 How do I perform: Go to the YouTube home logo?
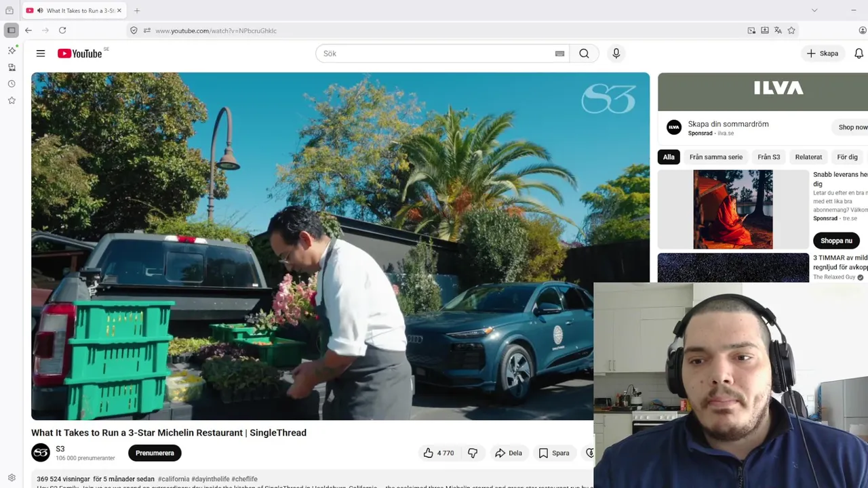pyautogui.click(x=79, y=54)
